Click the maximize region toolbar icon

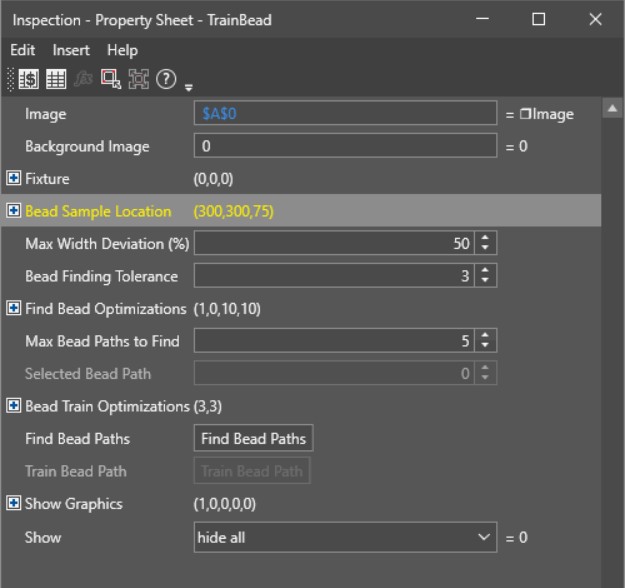tap(138, 80)
